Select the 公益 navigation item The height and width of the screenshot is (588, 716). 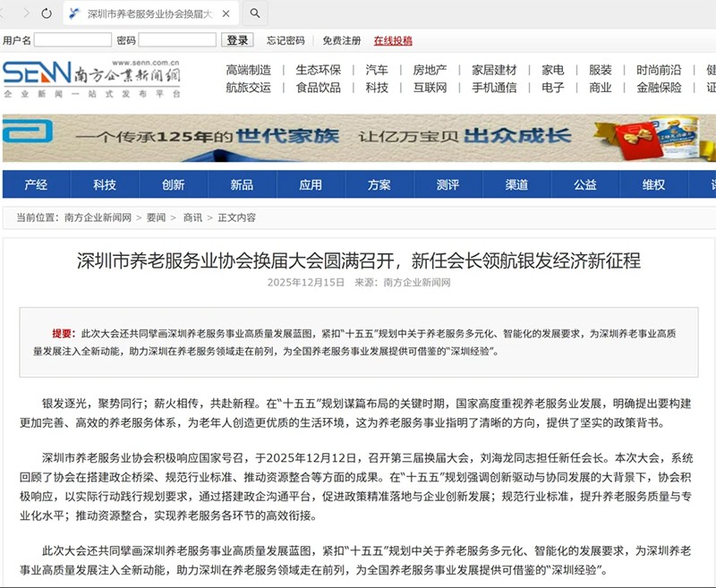pyautogui.click(x=585, y=184)
